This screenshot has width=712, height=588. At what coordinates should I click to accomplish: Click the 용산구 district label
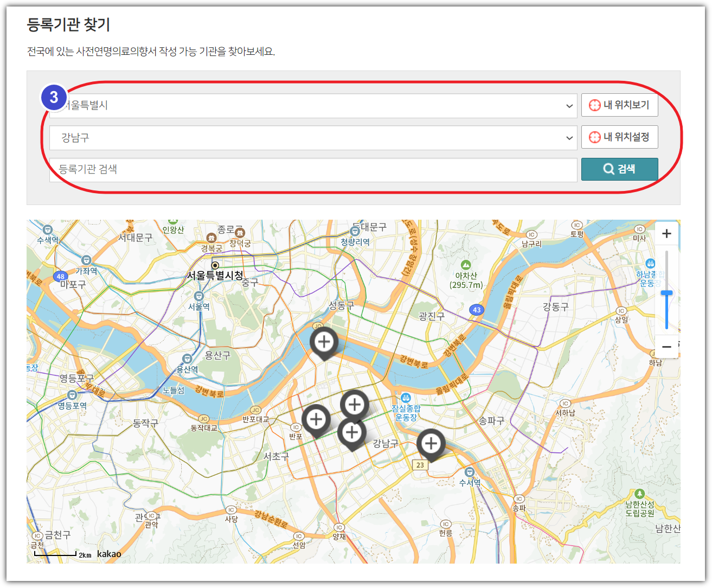tap(217, 355)
